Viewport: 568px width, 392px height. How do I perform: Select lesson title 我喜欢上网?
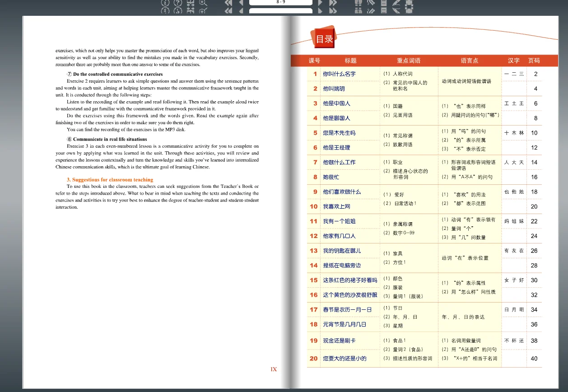click(337, 206)
